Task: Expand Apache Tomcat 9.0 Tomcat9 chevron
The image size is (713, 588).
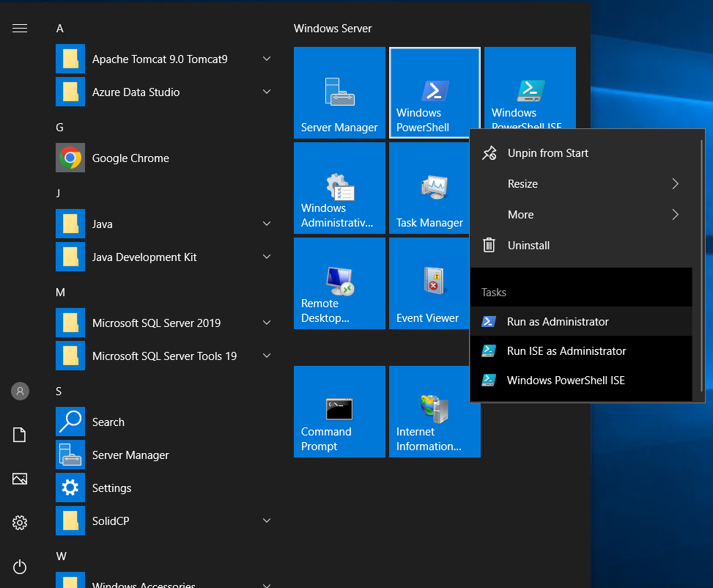Action: tap(267, 59)
